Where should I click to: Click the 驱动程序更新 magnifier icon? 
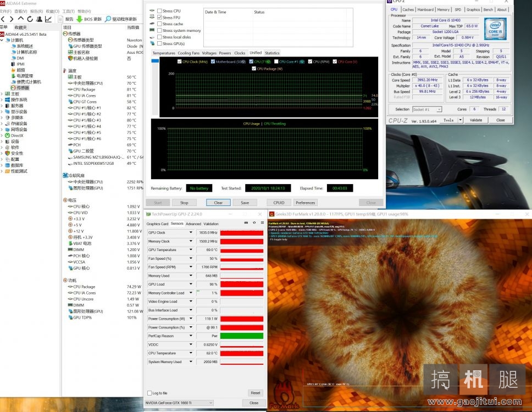pyautogui.click(x=108, y=19)
